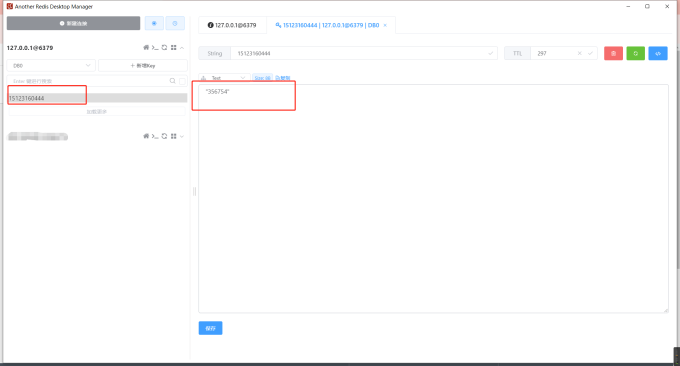Click the blue save button below the value editor
The width and height of the screenshot is (680, 366).
pyautogui.click(x=210, y=328)
